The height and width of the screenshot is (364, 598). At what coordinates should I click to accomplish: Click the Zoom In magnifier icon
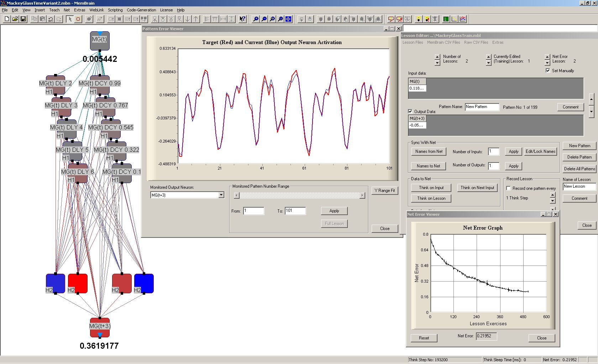click(256, 19)
